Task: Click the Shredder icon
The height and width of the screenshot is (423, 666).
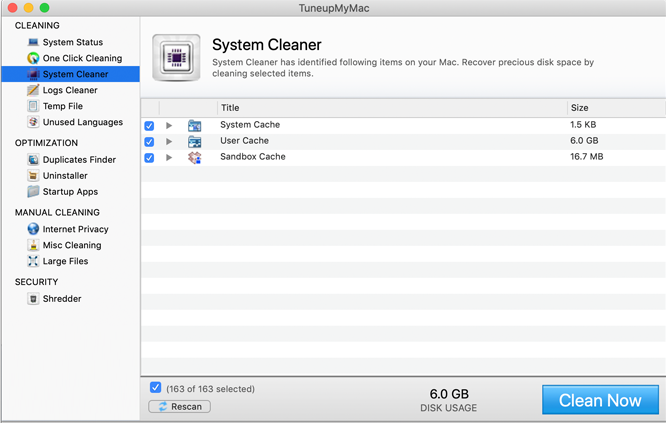Action: click(33, 299)
